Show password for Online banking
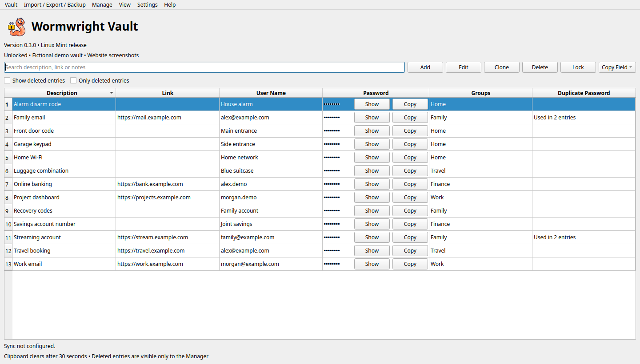The width and height of the screenshot is (640, 364). click(372, 184)
